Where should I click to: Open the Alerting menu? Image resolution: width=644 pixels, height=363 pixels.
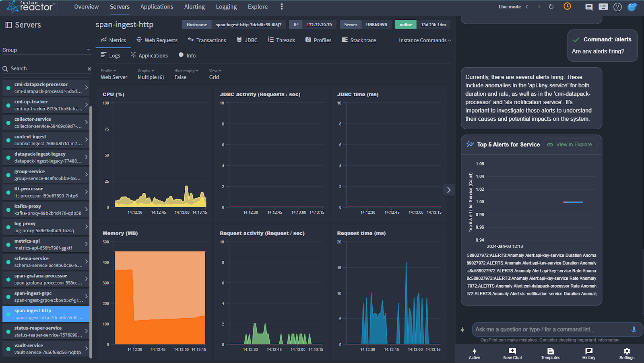[194, 7]
